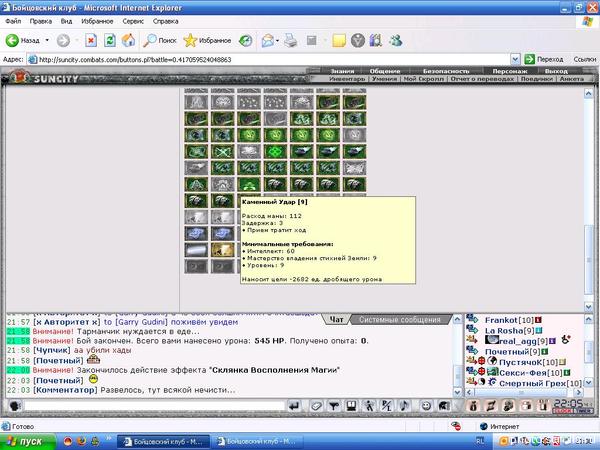Click nickname [х Авторитет х] in chat
Screen dimensions: 600x450
67,322
